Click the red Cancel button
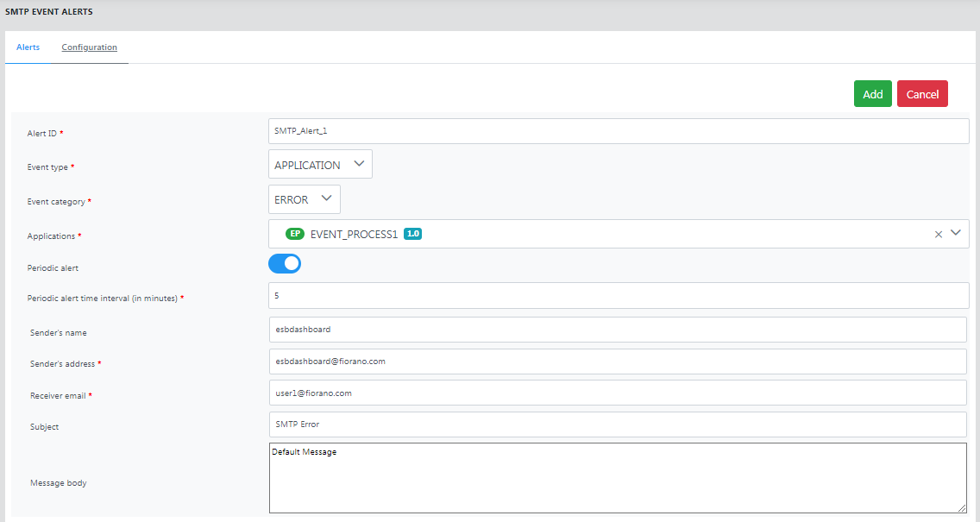The image size is (980, 522). pyautogui.click(x=922, y=94)
